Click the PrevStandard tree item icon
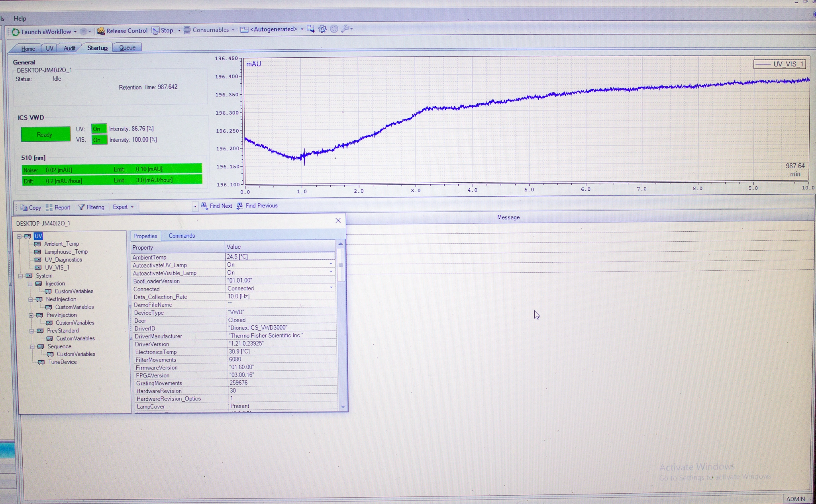Viewport: 816px width, 504px height. click(x=40, y=331)
